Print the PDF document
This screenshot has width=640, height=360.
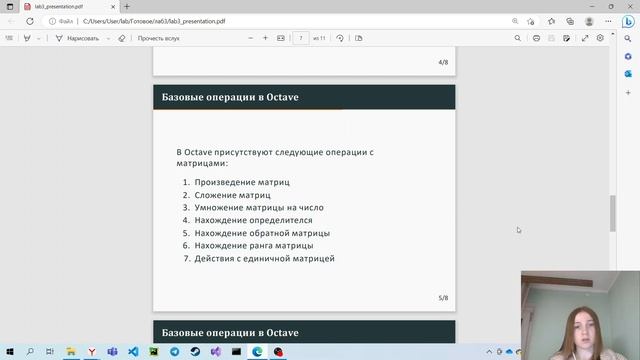536,38
